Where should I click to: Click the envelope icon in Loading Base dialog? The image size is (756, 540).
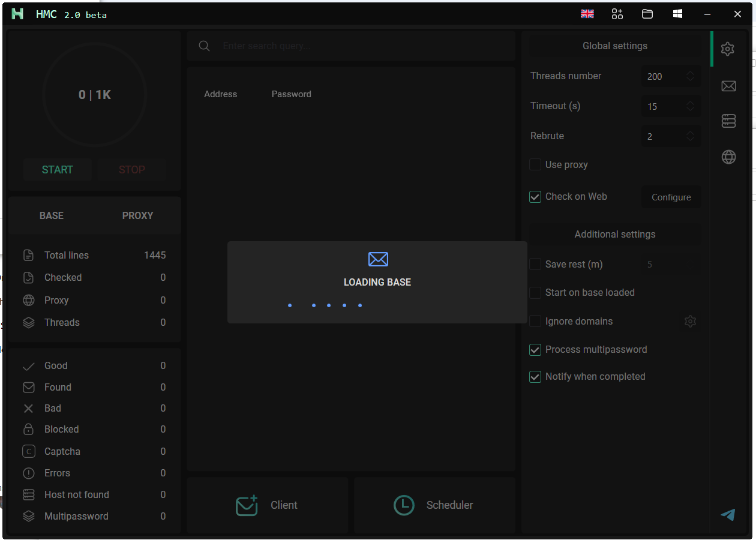pyautogui.click(x=378, y=259)
